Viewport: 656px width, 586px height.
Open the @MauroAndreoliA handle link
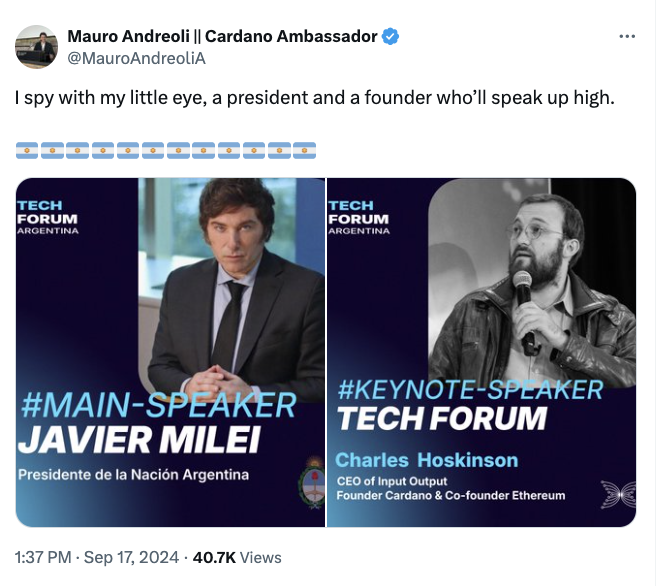click(136, 58)
